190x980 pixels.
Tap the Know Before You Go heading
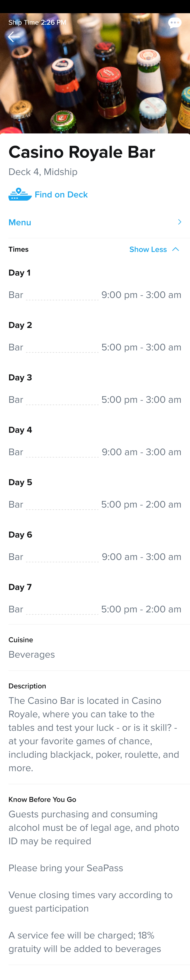tap(42, 799)
